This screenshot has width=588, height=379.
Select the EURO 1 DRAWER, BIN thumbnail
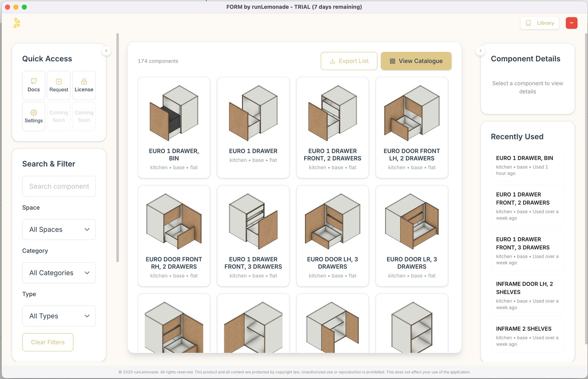point(174,113)
